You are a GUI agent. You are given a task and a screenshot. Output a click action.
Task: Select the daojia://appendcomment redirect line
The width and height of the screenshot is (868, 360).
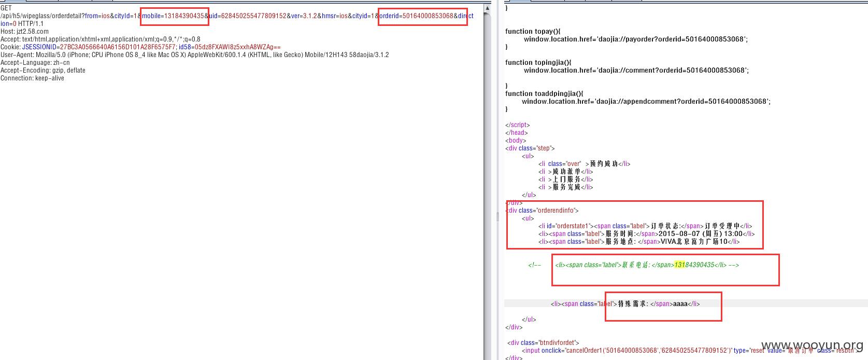646,102
